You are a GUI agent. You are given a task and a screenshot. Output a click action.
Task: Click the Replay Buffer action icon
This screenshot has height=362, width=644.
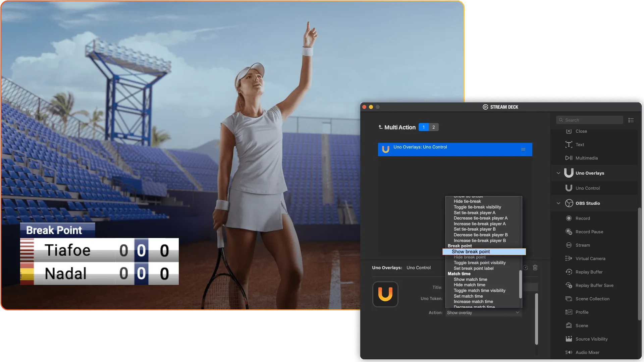tap(569, 272)
